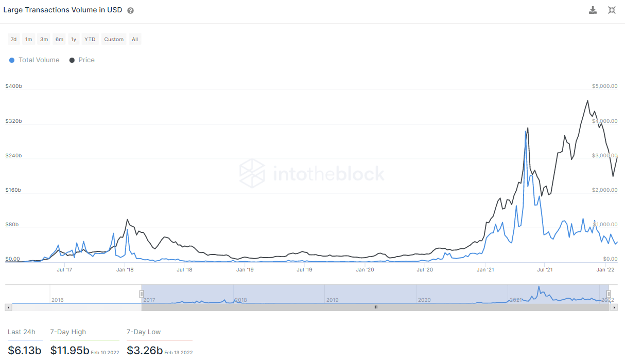The height and width of the screenshot is (364, 625).
Task: Download the chart data
Action: tap(593, 10)
